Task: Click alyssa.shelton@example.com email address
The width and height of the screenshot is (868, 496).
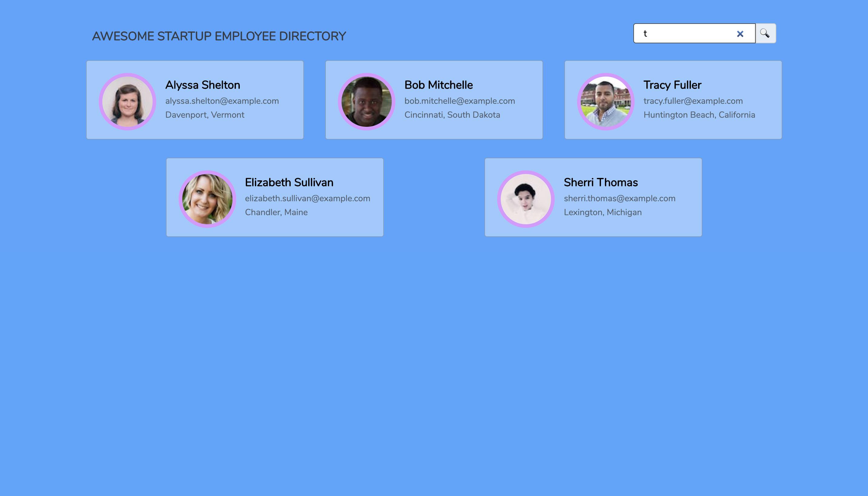Action: pos(222,101)
